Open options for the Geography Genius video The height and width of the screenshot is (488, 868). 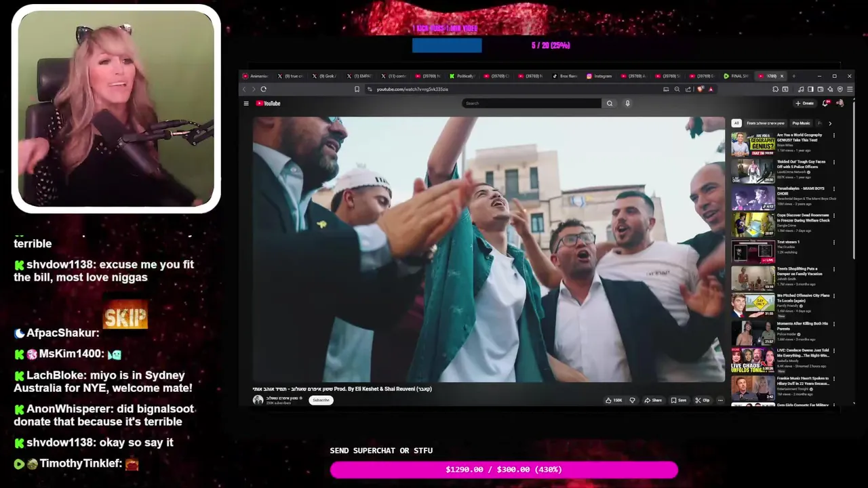coord(834,136)
